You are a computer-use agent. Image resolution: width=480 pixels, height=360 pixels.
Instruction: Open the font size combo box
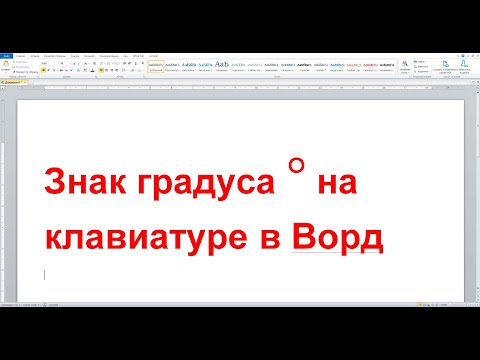point(65,63)
